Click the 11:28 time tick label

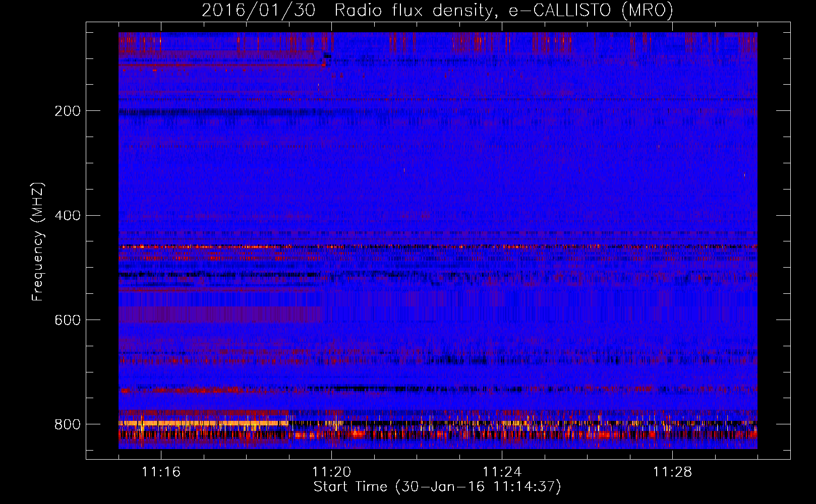tap(672, 472)
